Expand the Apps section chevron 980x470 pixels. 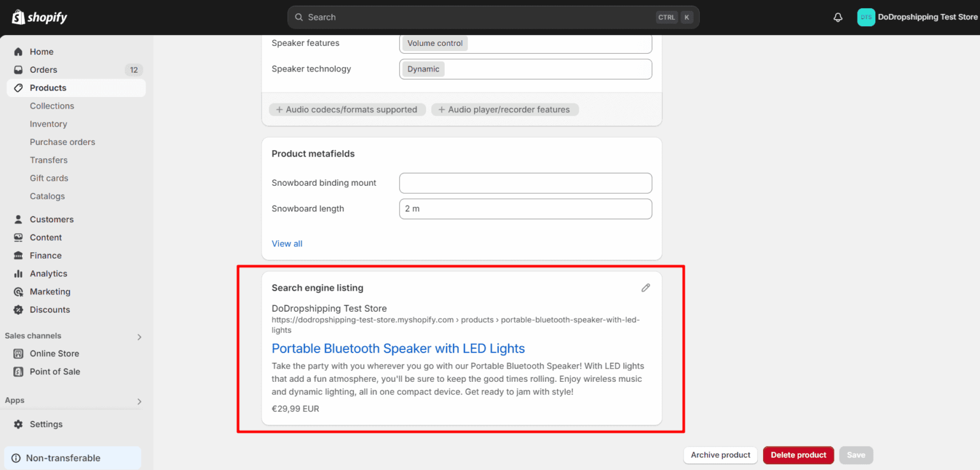[x=139, y=401]
